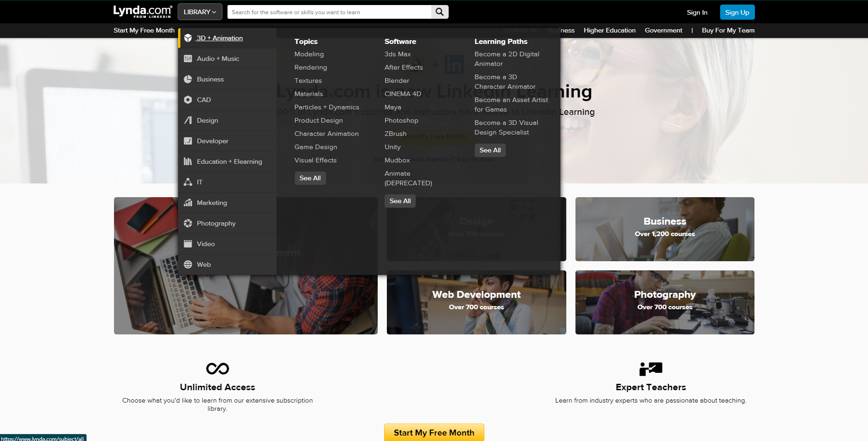868x441 pixels.
Task: Click the CAD hexagon icon
Action: coord(188,100)
